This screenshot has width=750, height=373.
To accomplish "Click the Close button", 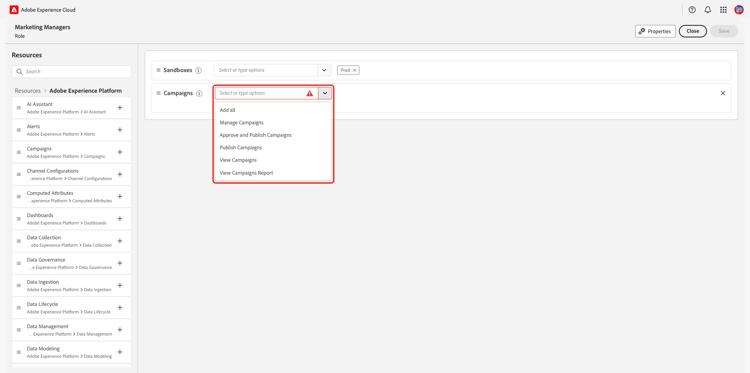I will coord(693,31).
